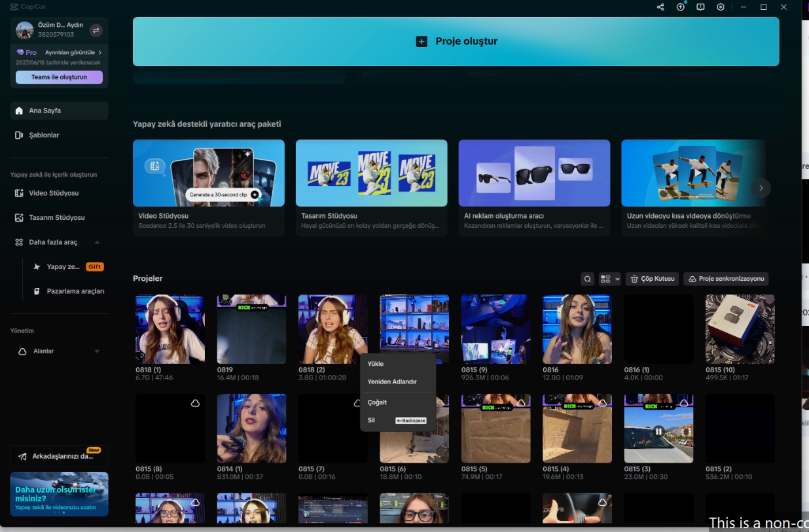809x532 pixels.
Task: Open the share icon in title bar
Action: [660, 7]
